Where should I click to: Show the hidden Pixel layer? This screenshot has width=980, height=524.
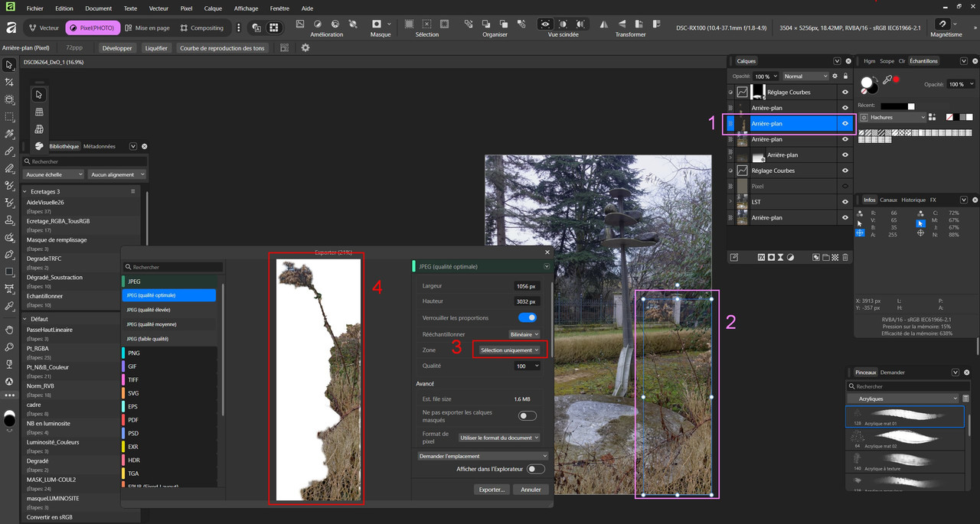click(x=845, y=186)
